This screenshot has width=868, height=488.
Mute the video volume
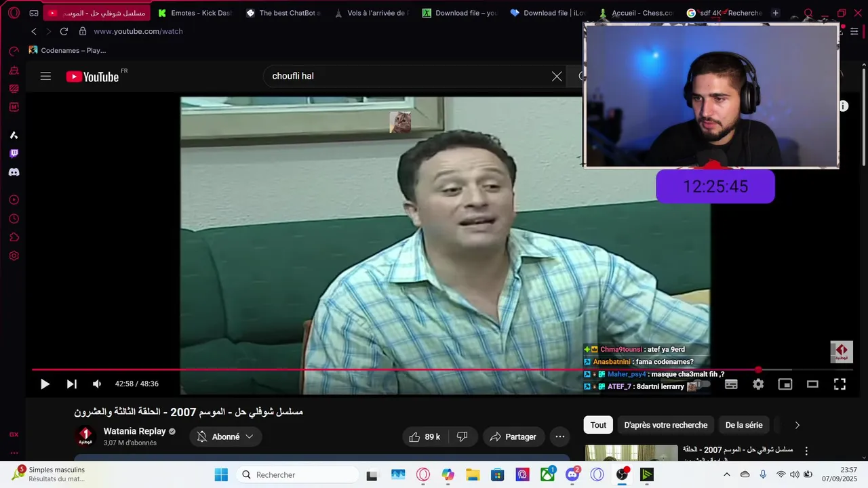pyautogui.click(x=97, y=384)
